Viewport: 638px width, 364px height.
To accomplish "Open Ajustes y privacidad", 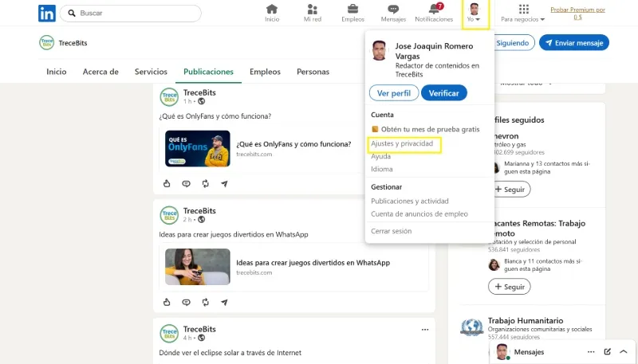I will (402, 143).
